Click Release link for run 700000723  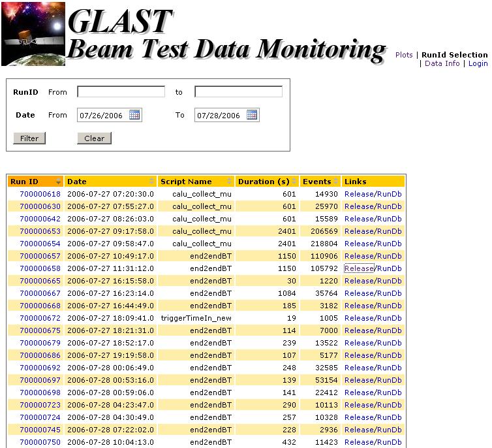(359, 405)
